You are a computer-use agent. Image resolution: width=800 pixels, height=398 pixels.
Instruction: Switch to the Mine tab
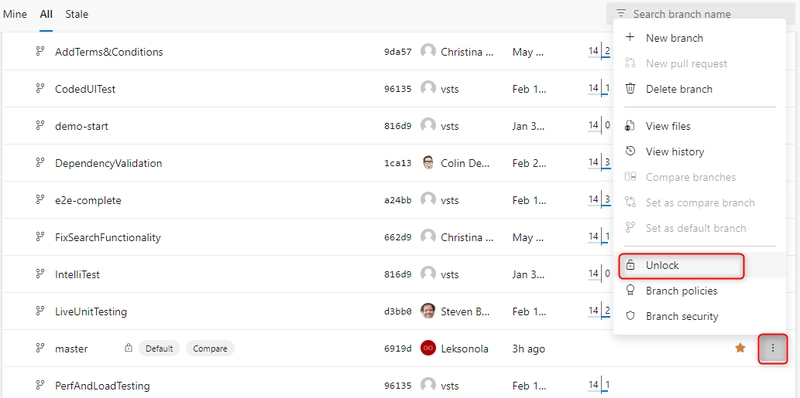[x=15, y=14]
